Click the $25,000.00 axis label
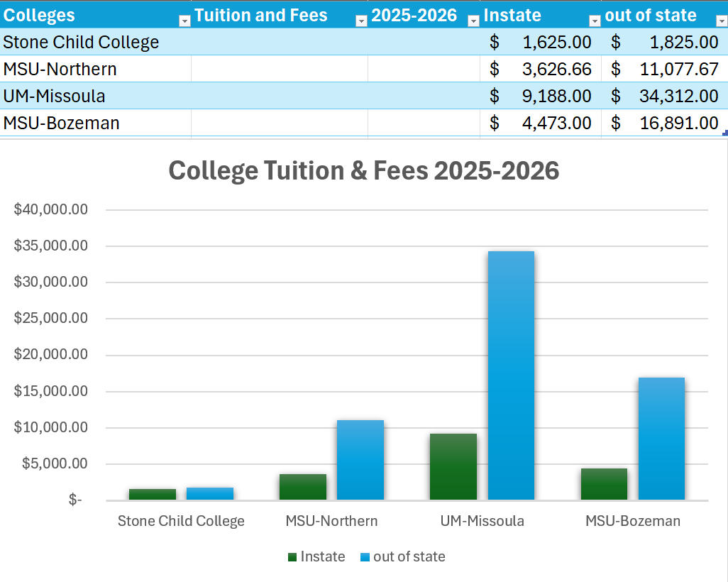The width and height of the screenshot is (728, 582). tap(50, 318)
